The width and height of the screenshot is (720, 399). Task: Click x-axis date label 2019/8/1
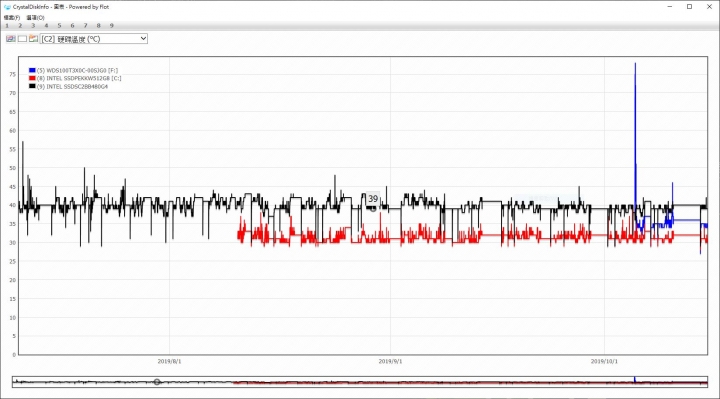click(169, 361)
